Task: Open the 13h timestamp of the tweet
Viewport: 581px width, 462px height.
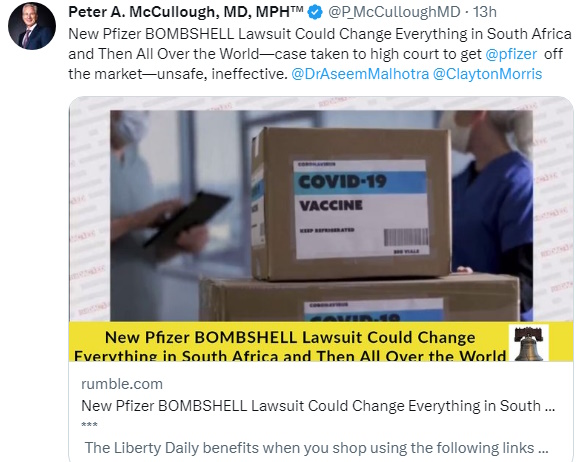Action: pos(484,12)
